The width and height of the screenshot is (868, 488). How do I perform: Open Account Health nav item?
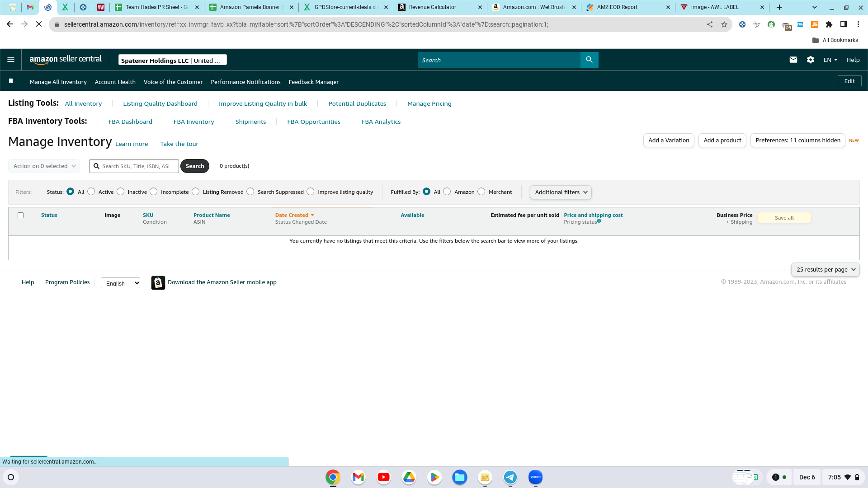click(115, 82)
